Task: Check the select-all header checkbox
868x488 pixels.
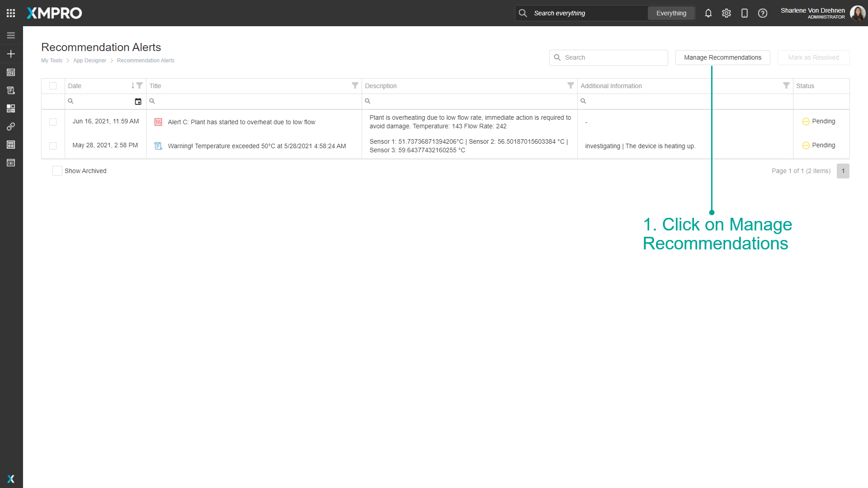Action: click(53, 86)
